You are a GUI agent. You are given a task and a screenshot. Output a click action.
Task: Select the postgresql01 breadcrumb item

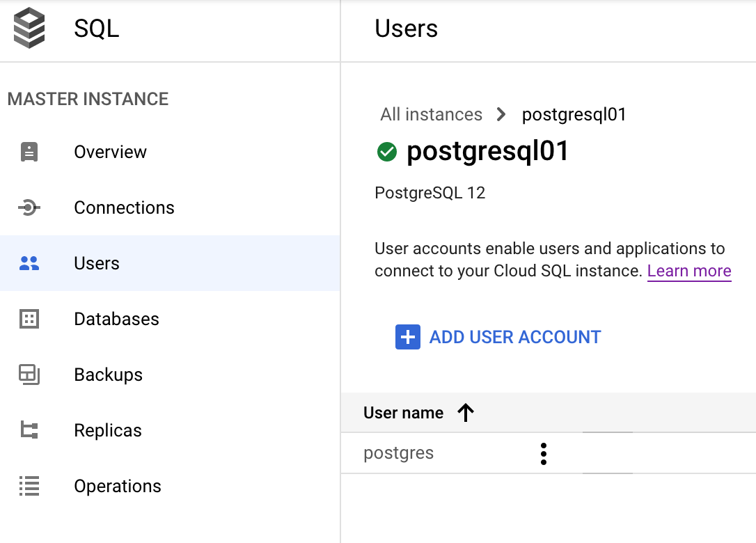click(x=574, y=114)
